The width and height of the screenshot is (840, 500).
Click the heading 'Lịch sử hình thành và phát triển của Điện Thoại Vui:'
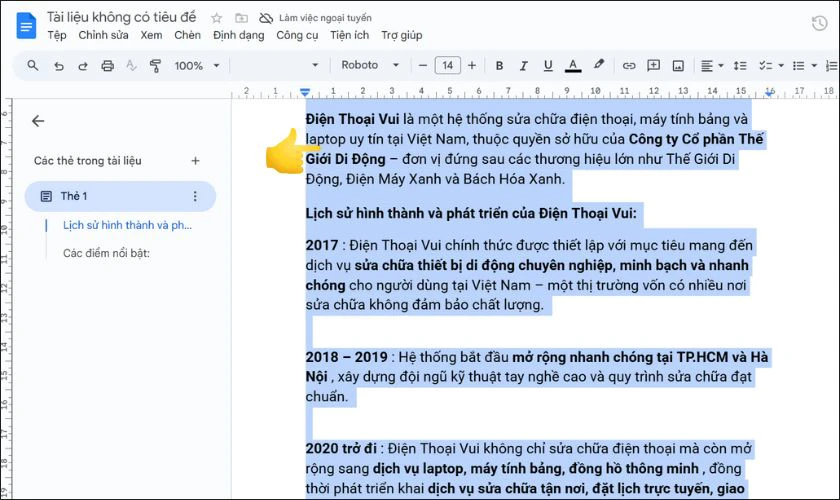click(x=471, y=213)
